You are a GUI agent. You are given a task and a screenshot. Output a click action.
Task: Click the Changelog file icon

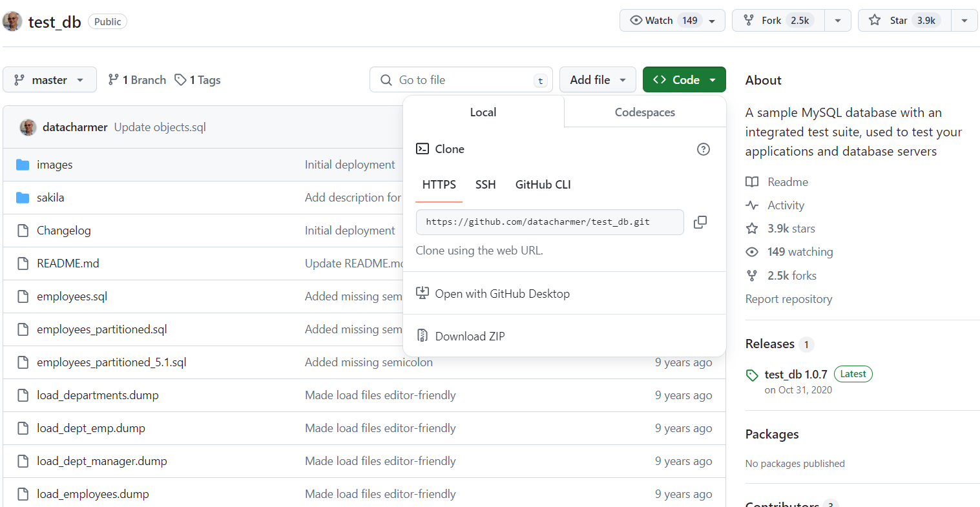click(x=23, y=231)
